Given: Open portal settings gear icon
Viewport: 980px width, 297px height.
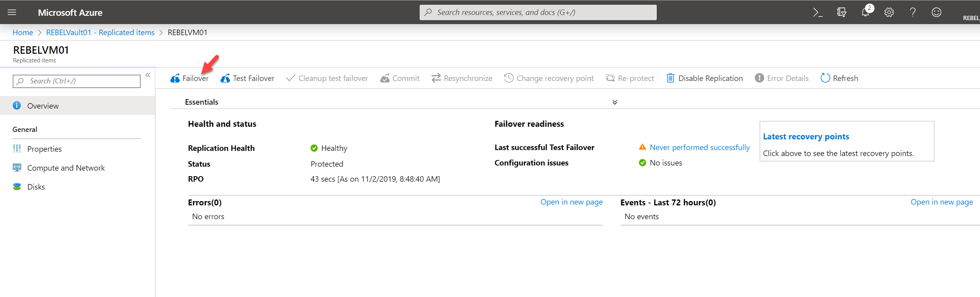Looking at the screenshot, I should (889, 13).
